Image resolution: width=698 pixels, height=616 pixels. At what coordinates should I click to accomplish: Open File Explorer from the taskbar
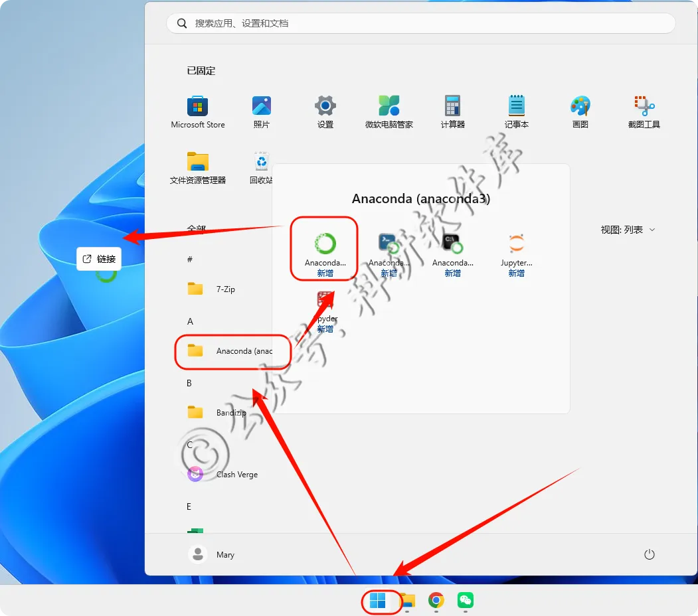click(407, 601)
